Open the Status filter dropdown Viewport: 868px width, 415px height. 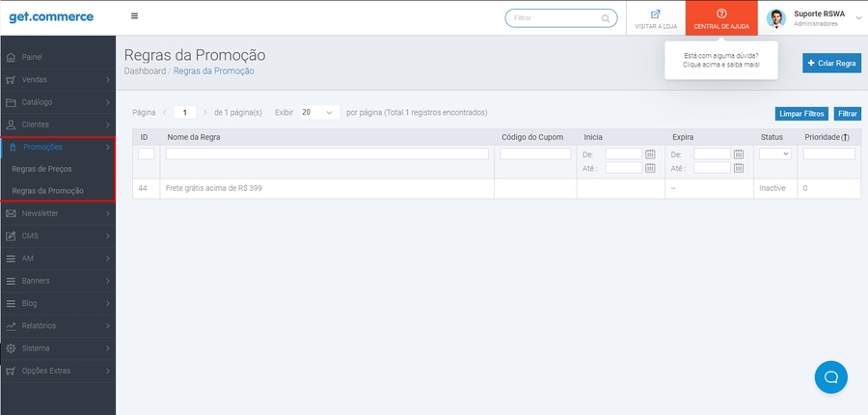click(x=773, y=153)
